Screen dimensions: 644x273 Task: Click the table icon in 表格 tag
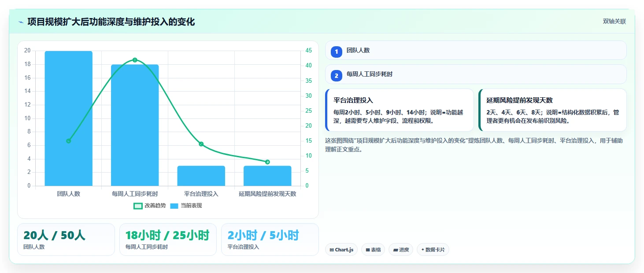[368, 250]
